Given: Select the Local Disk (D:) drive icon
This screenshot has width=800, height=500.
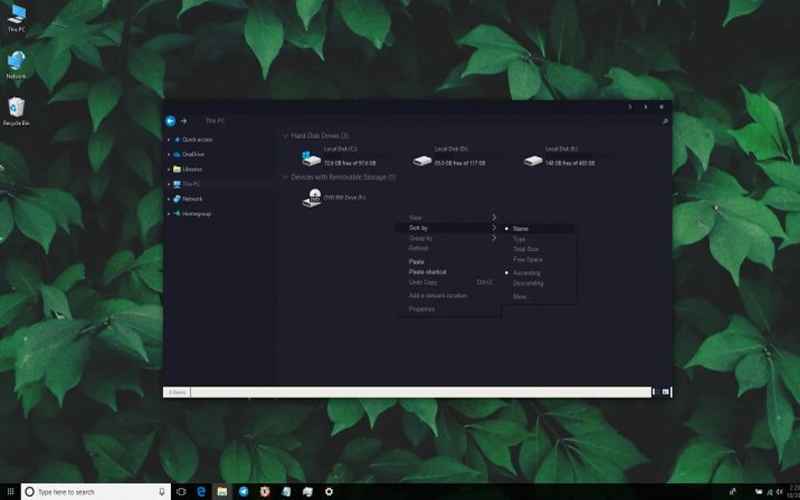Looking at the screenshot, I should (422, 161).
